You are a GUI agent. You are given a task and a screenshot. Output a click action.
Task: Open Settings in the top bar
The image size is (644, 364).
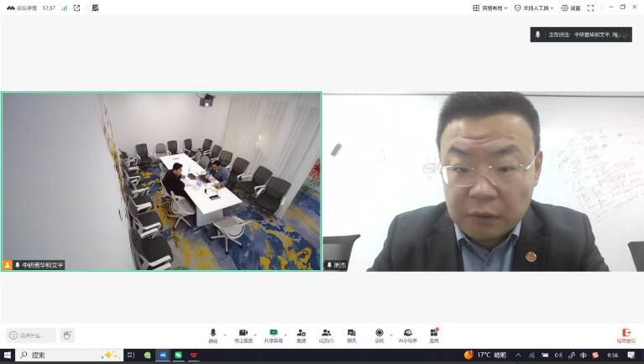point(571,8)
